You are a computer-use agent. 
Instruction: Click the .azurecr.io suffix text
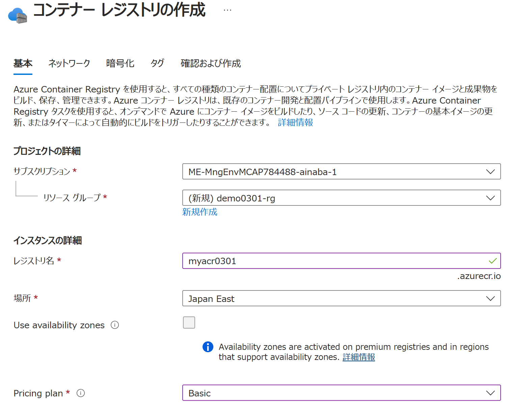coord(479,276)
